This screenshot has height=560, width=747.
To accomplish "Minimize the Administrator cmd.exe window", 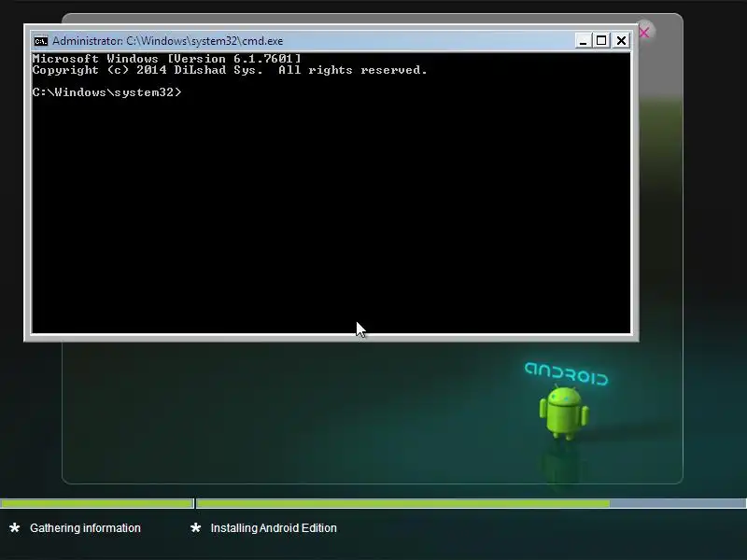I will point(583,41).
